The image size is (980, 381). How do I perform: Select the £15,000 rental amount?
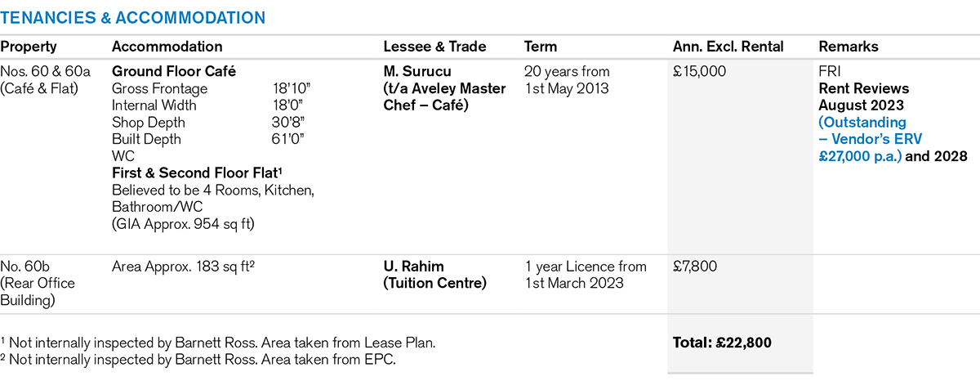click(x=699, y=71)
